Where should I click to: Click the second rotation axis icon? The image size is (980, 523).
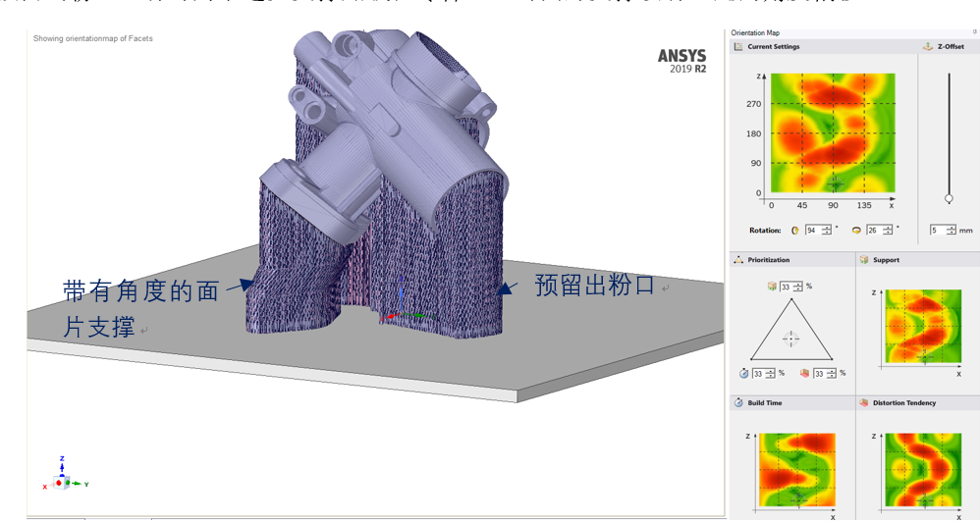tap(856, 230)
